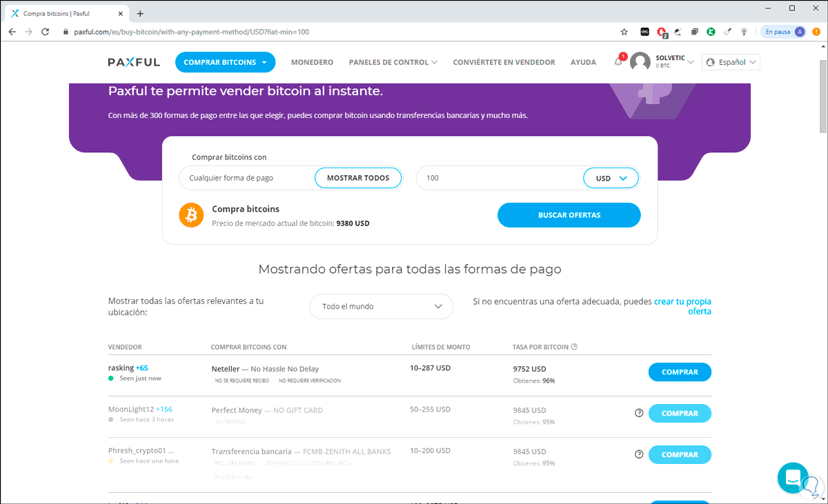The width and height of the screenshot is (828, 504).
Task: Click the black URL extension icon
Action: coord(645,32)
